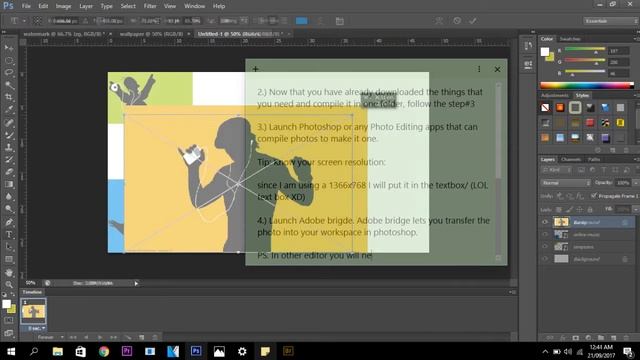Toggle the Propagate Frame 1 checkbox
Screen dimensions: 640x360
pos(594,196)
